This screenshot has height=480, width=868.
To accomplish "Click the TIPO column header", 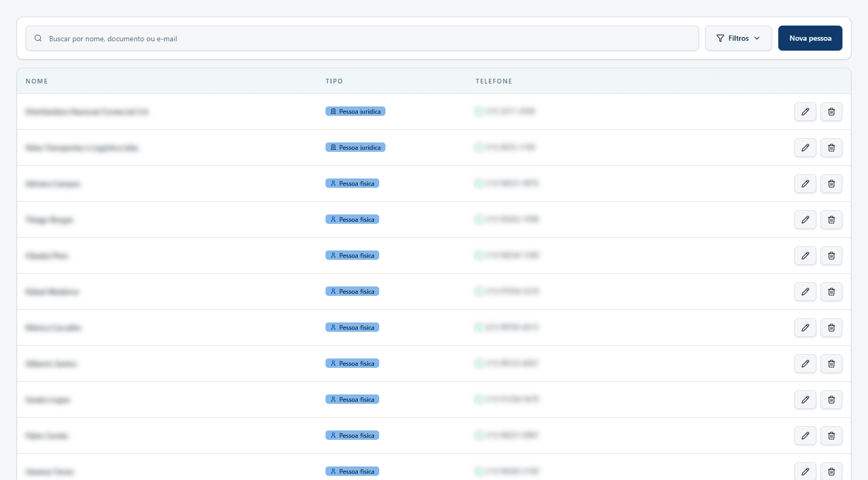I will pos(334,81).
